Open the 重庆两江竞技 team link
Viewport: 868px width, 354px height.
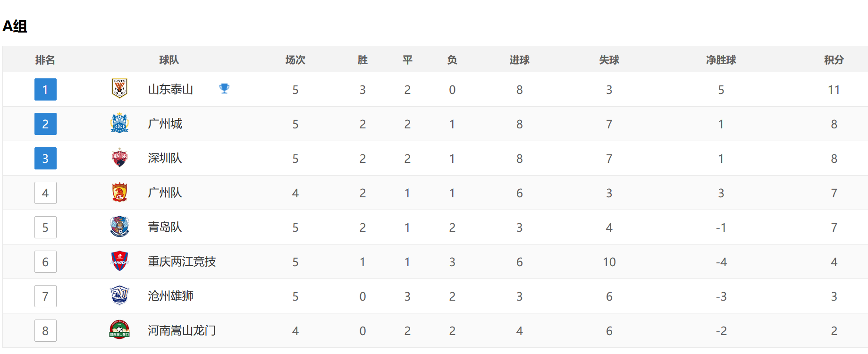pyautogui.click(x=182, y=262)
